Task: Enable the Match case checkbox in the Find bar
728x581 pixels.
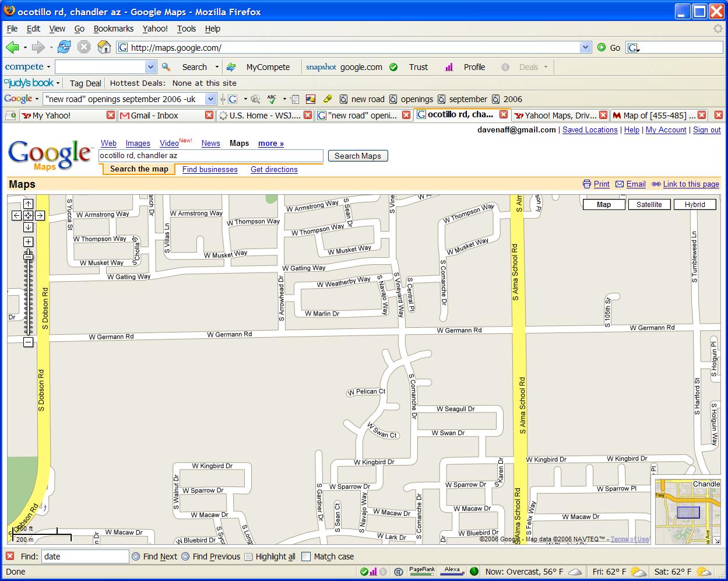Action: (x=305, y=556)
